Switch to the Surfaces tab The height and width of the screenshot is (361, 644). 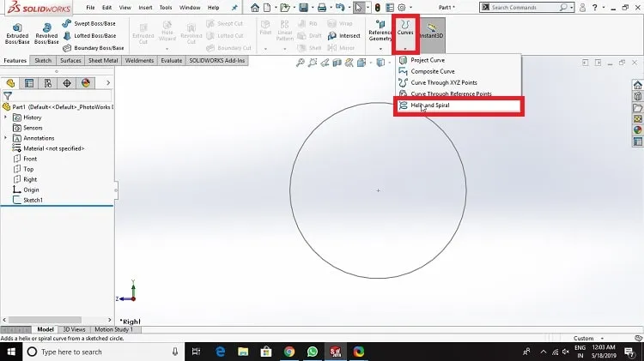pos(70,60)
